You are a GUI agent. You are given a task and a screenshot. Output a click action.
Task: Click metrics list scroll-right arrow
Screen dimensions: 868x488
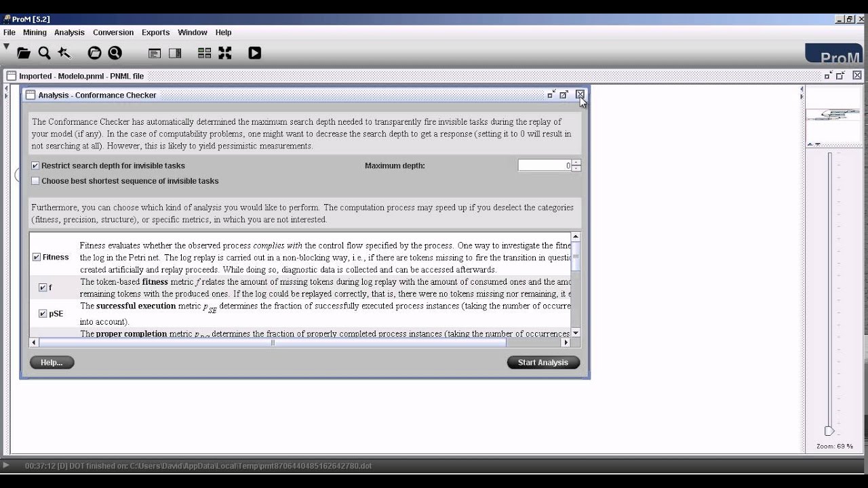click(566, 342)
